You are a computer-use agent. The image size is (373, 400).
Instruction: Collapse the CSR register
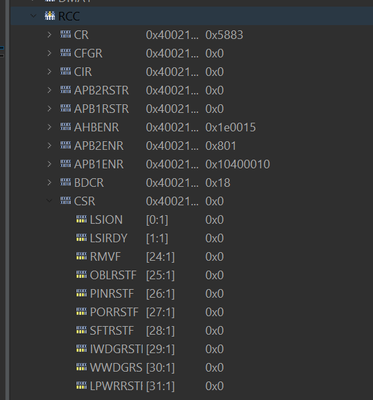(49, 201)
